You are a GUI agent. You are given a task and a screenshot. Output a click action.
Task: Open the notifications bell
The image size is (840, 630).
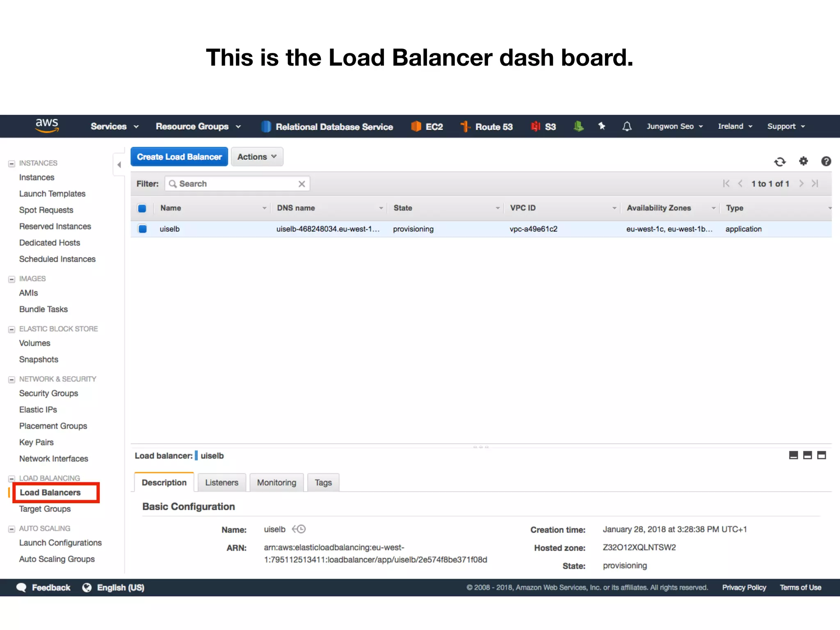pyautogui.click(x=627, y=126)
